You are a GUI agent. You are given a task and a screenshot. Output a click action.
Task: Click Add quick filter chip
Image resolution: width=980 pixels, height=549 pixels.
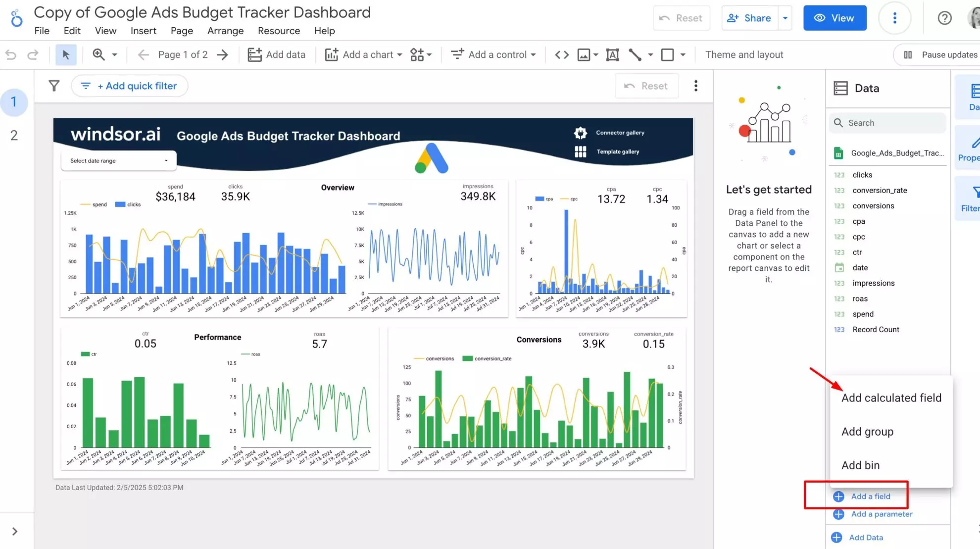pyautogui.click(x=129, y=86)
